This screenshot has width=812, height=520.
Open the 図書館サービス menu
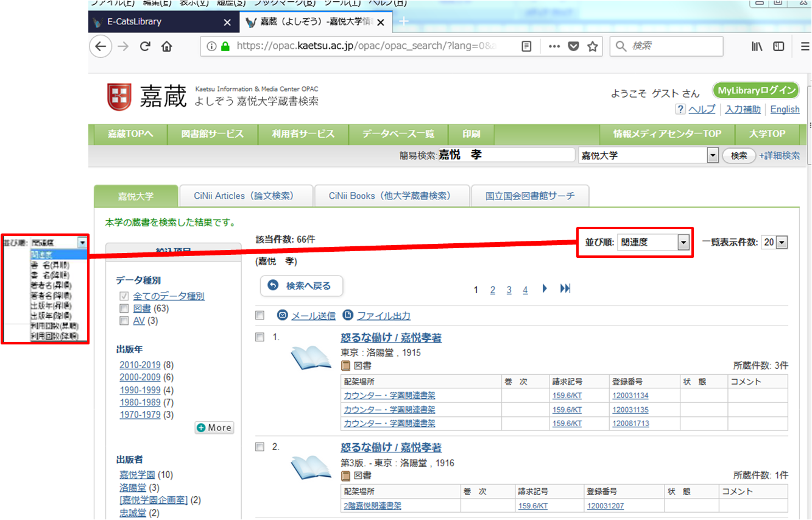(213, 134)
